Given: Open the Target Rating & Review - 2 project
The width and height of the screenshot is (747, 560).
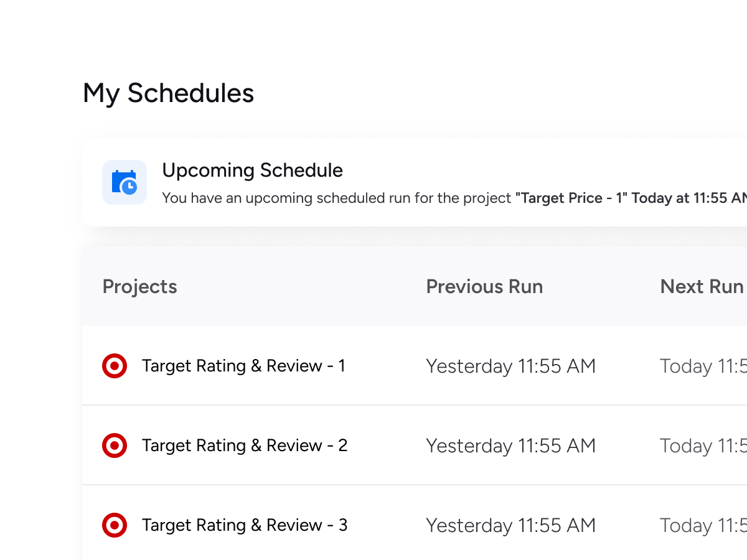Looking at the screenshot, I should click(245, 446).
